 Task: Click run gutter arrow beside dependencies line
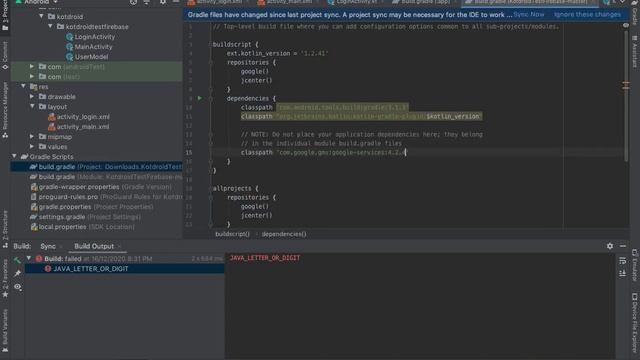click(x=200, y=98)
